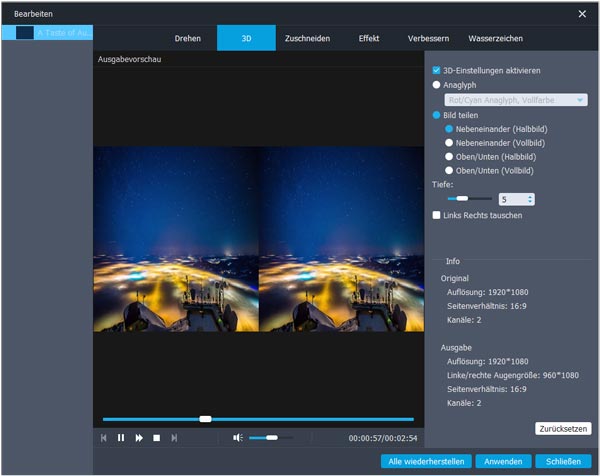Mute audio with the speaker icon
The height and width of the screenshot is (476, 600).
click(238, 438)
